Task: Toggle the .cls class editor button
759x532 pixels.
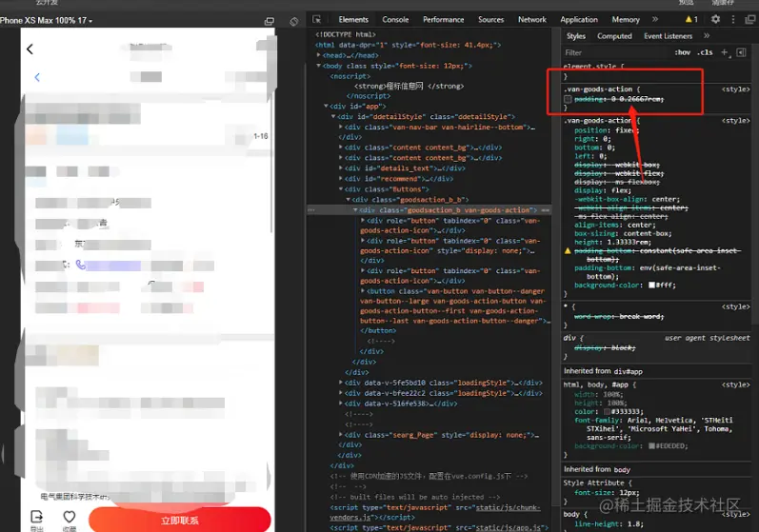Action: 705,52
